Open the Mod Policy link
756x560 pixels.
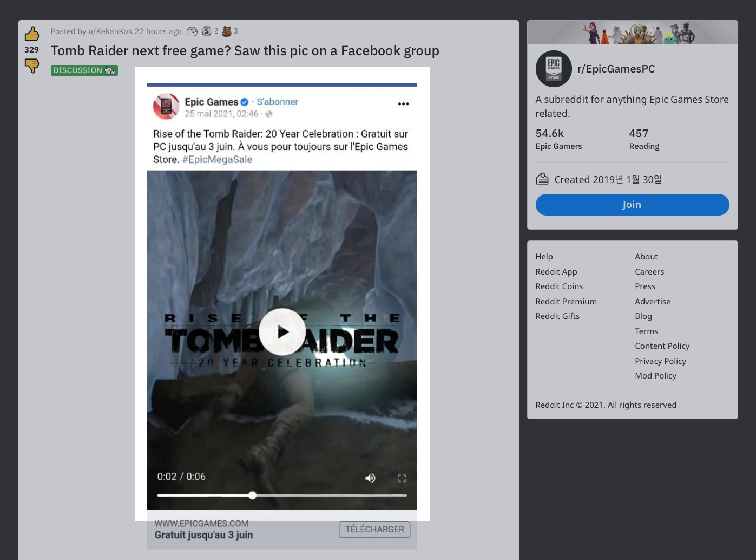click(x=656, y=376)
